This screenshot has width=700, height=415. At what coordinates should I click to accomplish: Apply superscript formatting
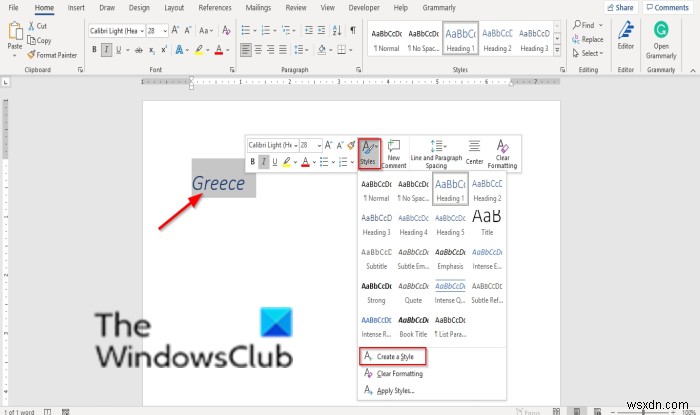(164, 50)
